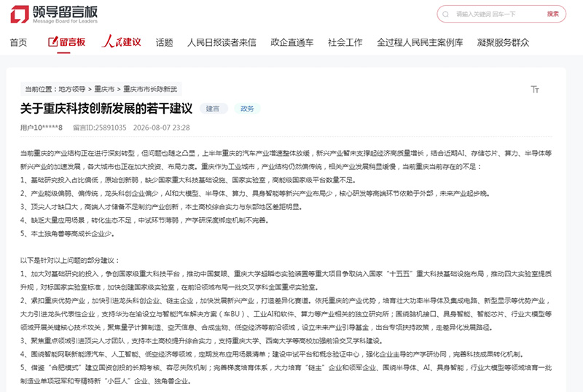Open the 人民建议 tab

[121, 42]
